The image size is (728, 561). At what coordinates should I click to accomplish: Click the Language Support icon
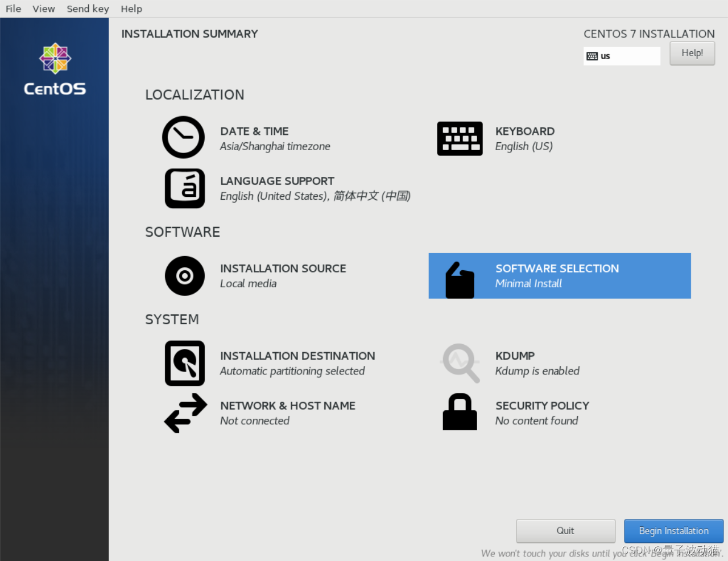[185, 188]
